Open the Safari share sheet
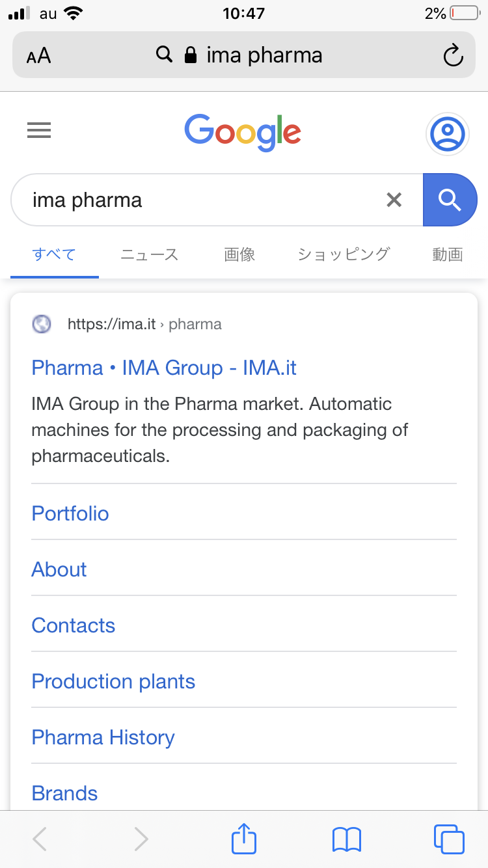Screen dimensions: 488x868 point(244,839)
